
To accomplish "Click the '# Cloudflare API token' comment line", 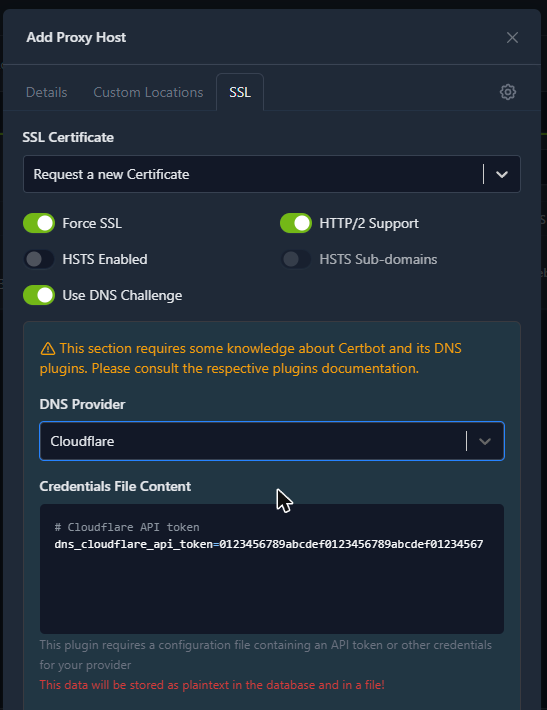I will click(x=127, y=527).
